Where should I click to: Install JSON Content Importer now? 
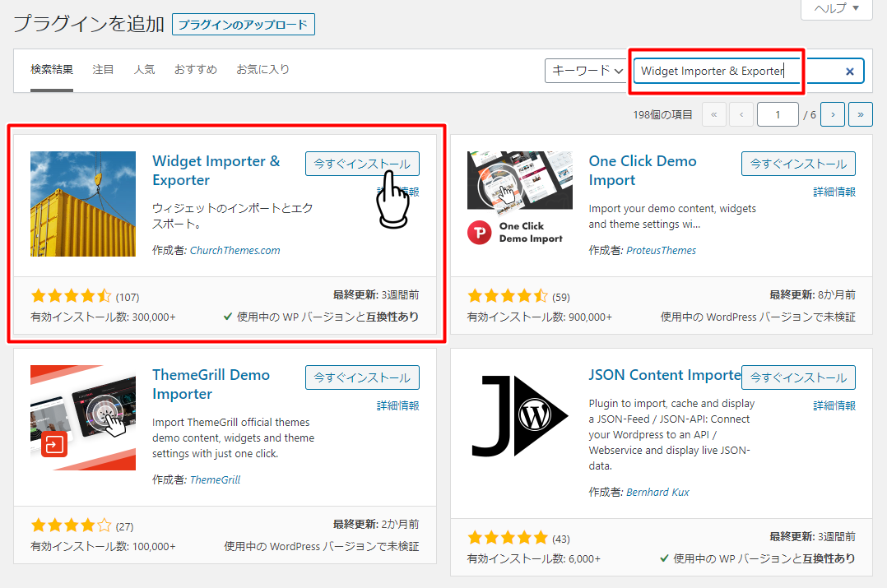[x=798, y=377]
